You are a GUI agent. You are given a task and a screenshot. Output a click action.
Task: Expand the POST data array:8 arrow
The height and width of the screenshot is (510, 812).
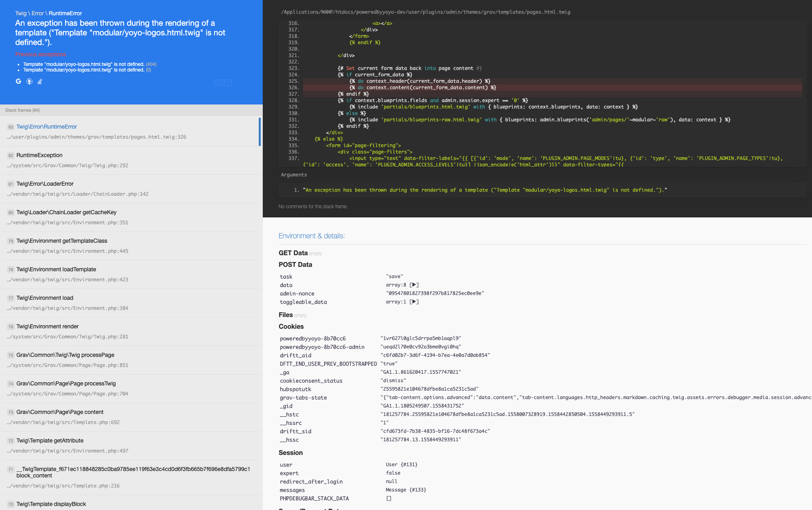click(414, 285)
